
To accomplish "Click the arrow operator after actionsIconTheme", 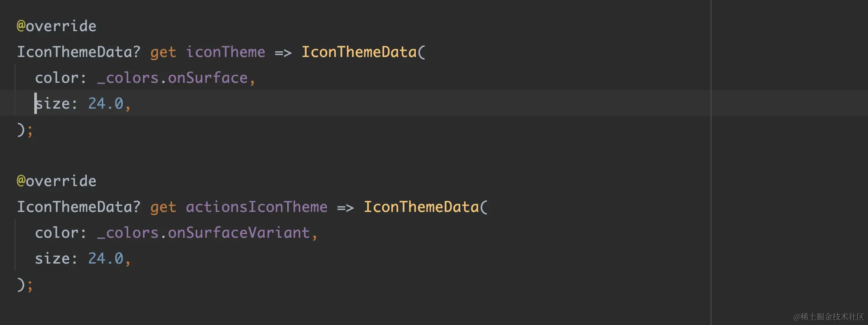I will (346, 208).
